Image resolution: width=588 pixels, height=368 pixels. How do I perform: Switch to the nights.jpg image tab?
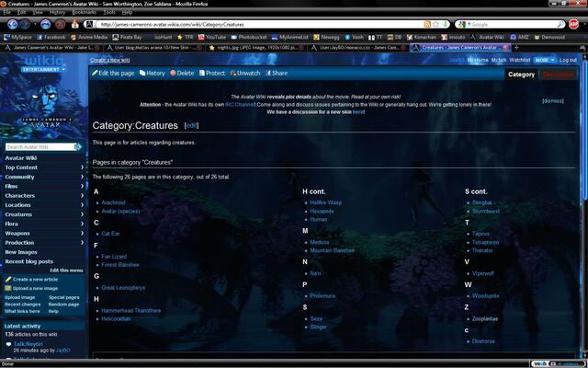click(256, 48)
